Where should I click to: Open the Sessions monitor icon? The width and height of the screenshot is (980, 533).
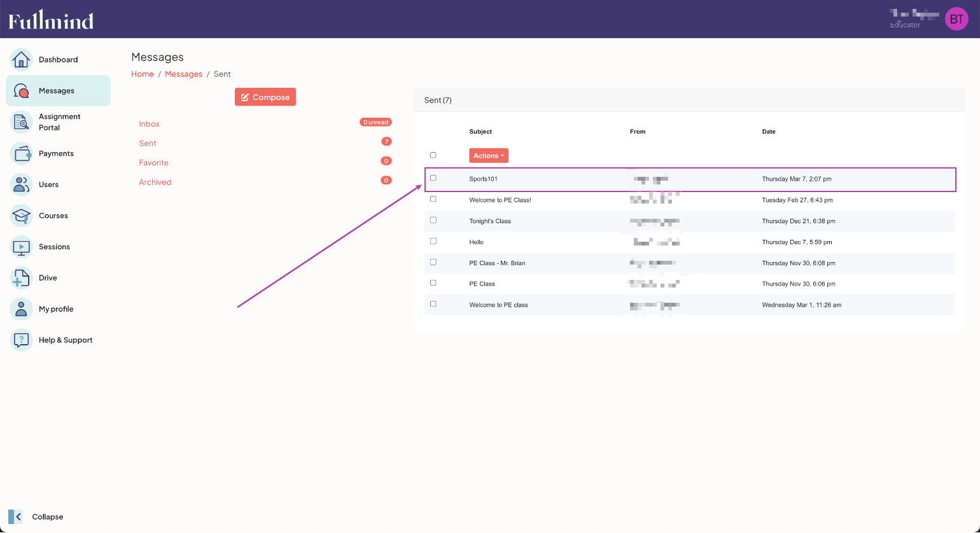pos(21,247)
